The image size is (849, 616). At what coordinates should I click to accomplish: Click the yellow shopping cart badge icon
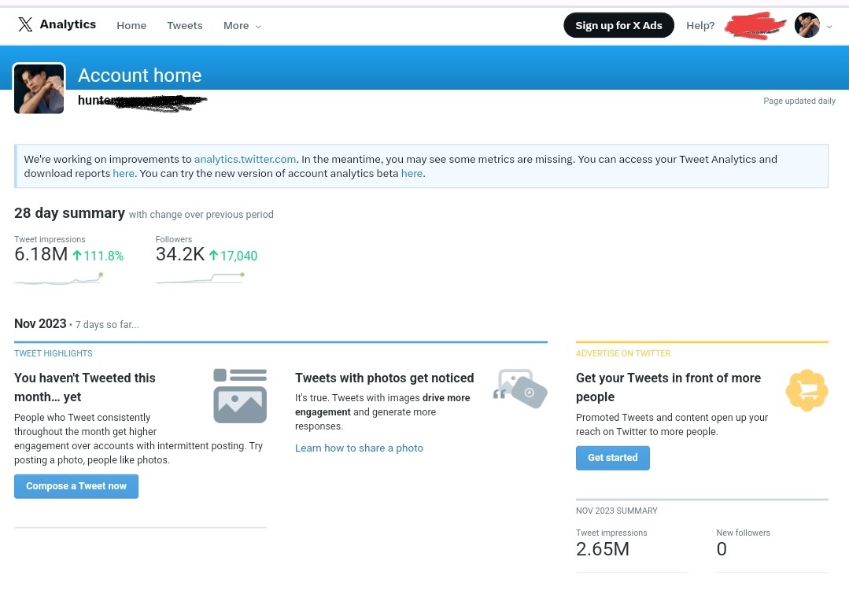[807, 390]
